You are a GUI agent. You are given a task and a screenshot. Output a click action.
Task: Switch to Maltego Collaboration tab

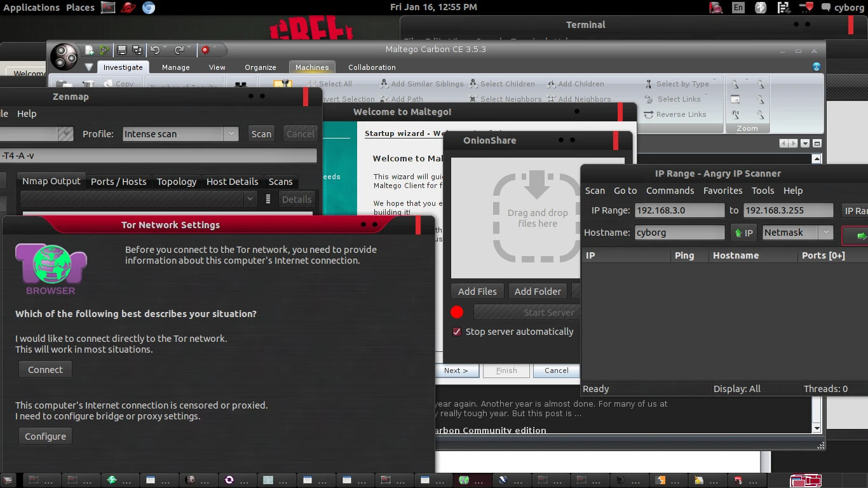point(372,67)
